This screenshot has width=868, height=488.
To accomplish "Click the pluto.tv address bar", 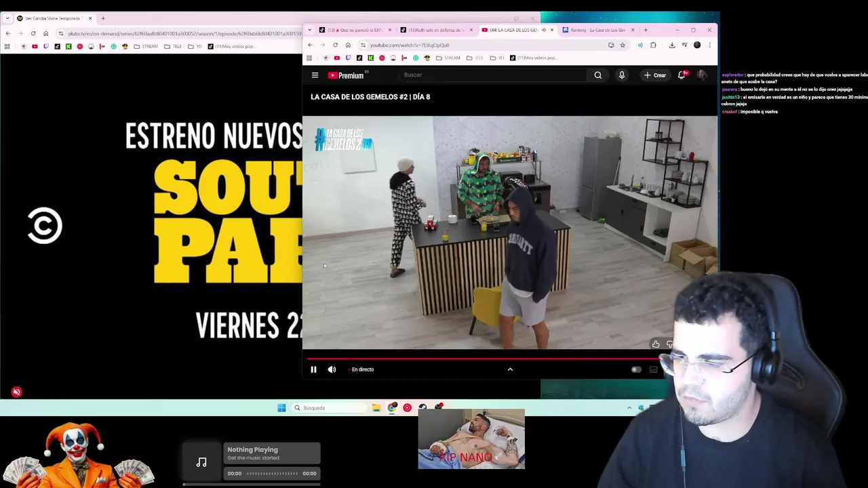I will tap(180, 33).
